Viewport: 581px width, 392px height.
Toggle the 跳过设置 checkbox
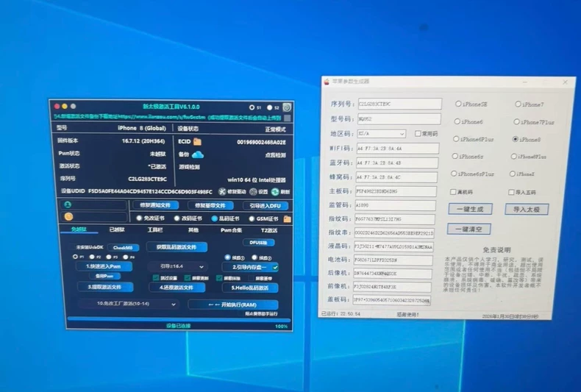pos(156,277)
